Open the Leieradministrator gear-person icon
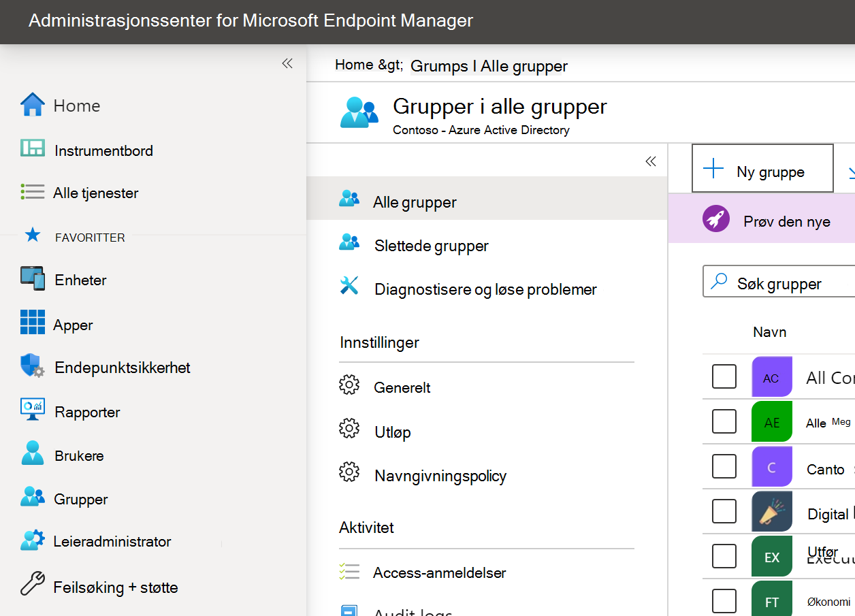The width and height of the screenshot is (855, 616). 32,540
